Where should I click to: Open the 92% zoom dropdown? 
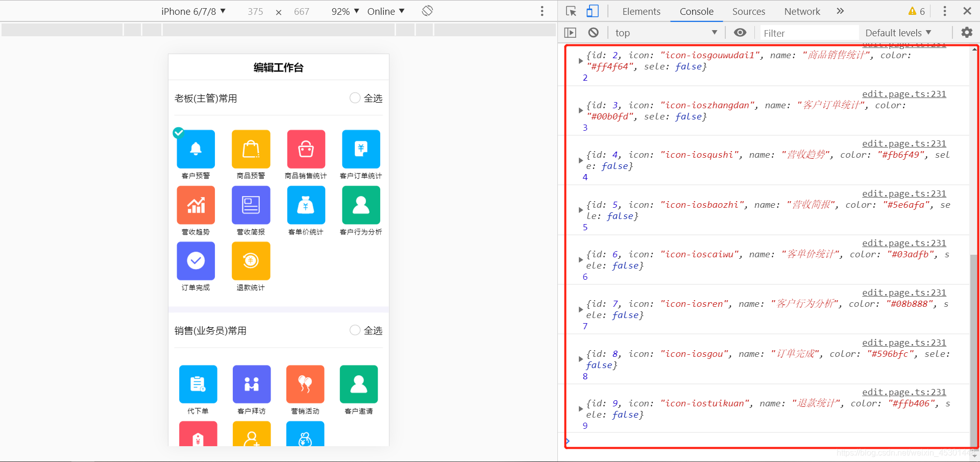[345, 11]
